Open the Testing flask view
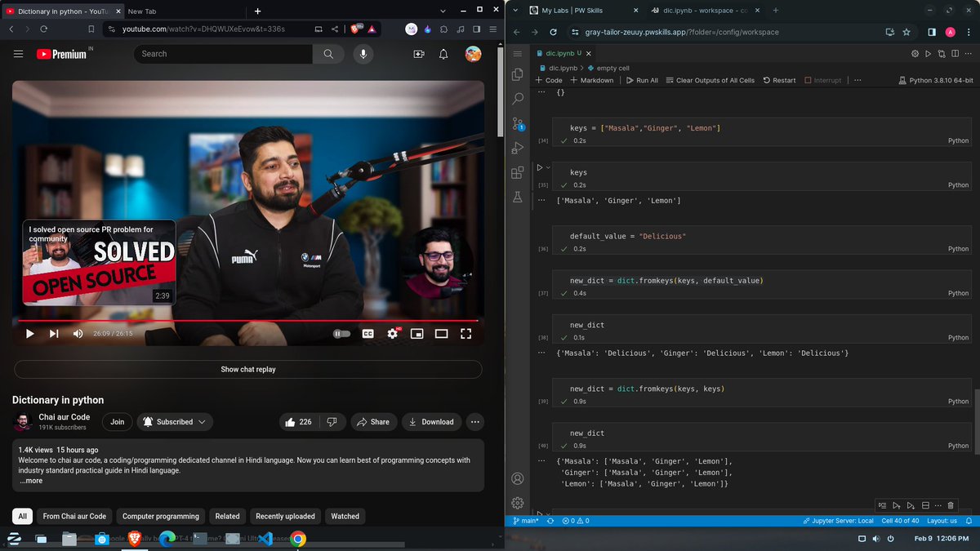This screenshot has width=980, height=551. [x=517, y=197]
